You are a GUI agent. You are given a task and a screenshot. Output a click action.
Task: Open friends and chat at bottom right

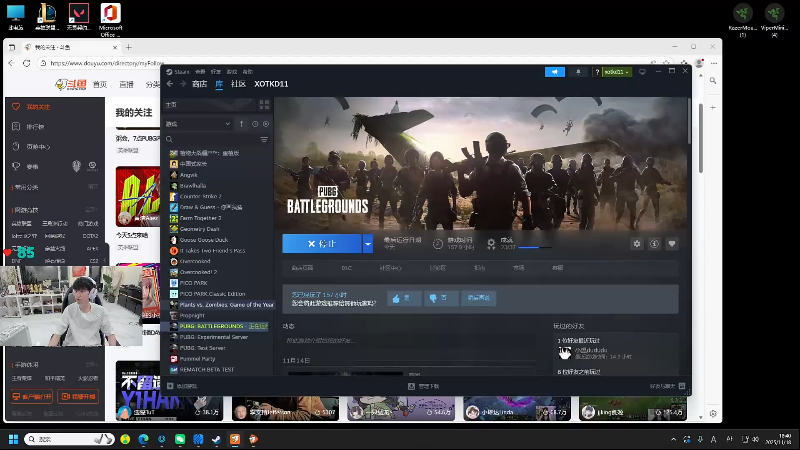[667, 386]
